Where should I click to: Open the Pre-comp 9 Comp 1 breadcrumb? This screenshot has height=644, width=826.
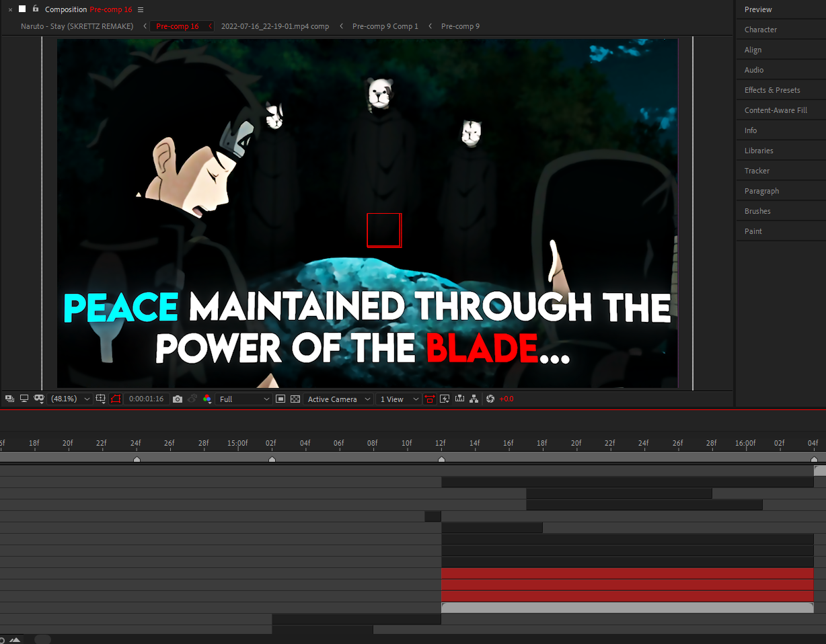tap(385, 26)
